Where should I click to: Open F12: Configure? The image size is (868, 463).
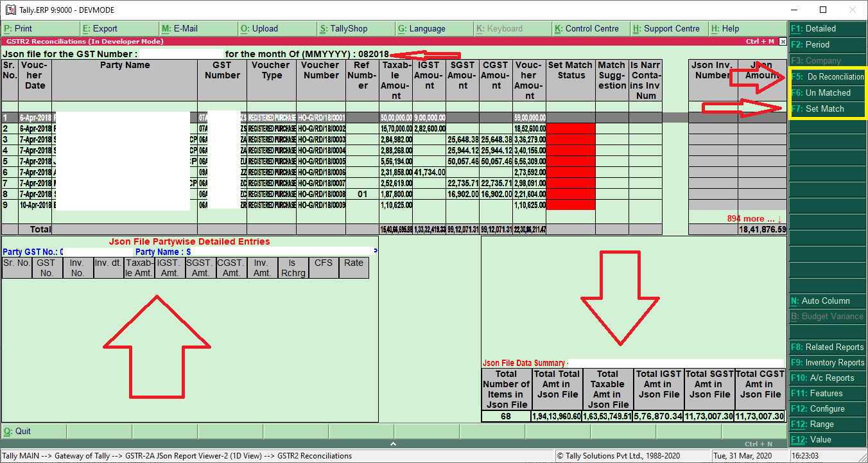click(x=828, y=409)
